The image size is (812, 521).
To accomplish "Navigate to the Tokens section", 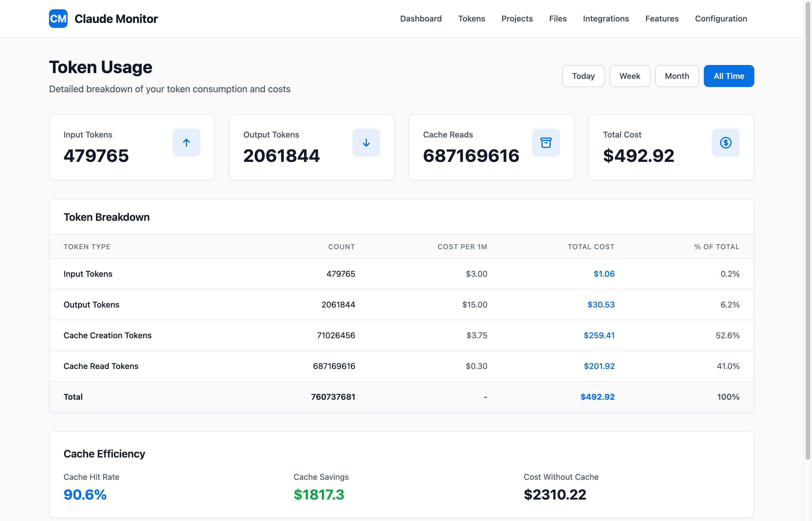I will click(472, 19).
